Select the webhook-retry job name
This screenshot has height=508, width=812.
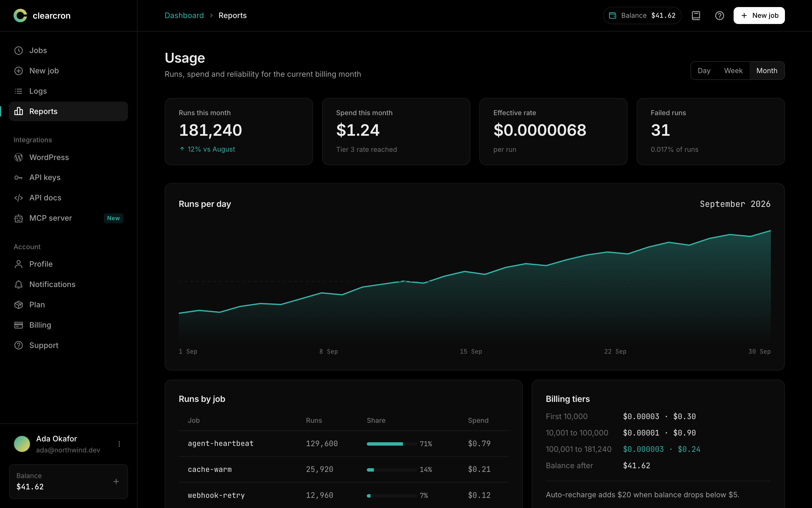pyautogui.click(x=216, y=495)
